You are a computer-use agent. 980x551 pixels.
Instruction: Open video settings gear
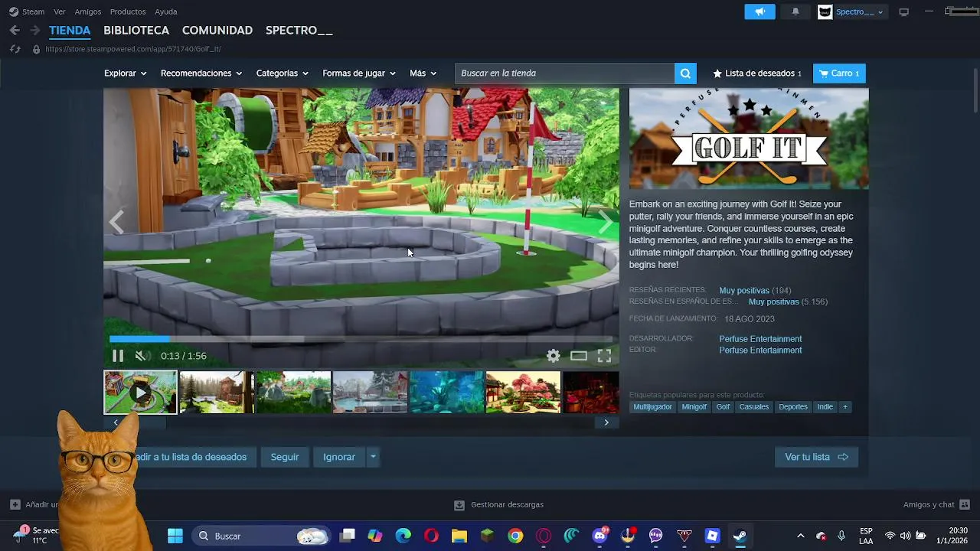coord(553,356)
